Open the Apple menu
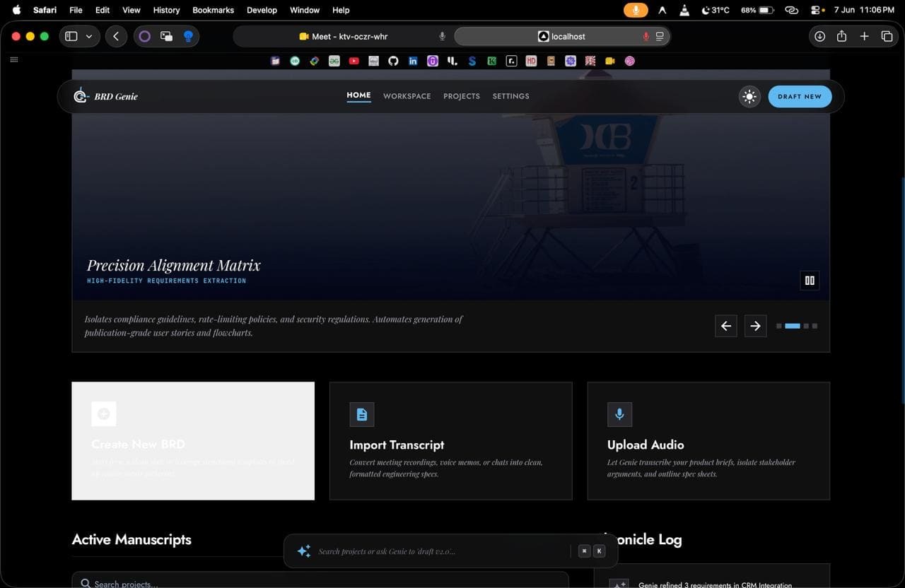Screen dimensions: 905x588 tap(16, 10)
